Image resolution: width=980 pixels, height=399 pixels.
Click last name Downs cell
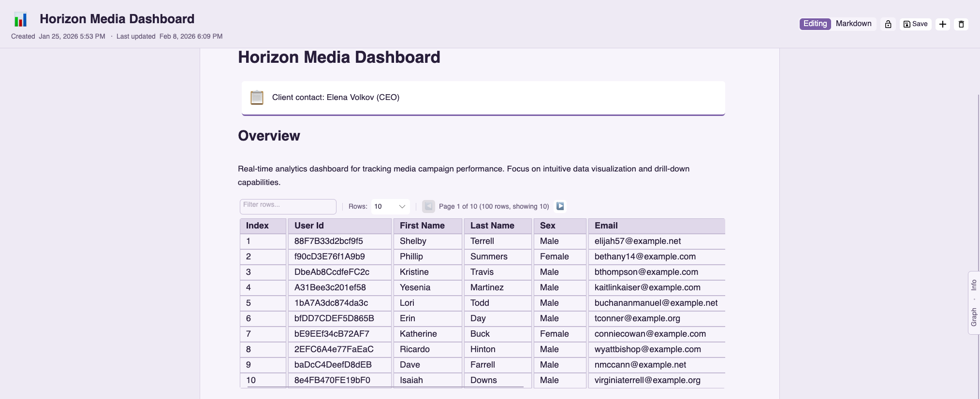point(498,380)
